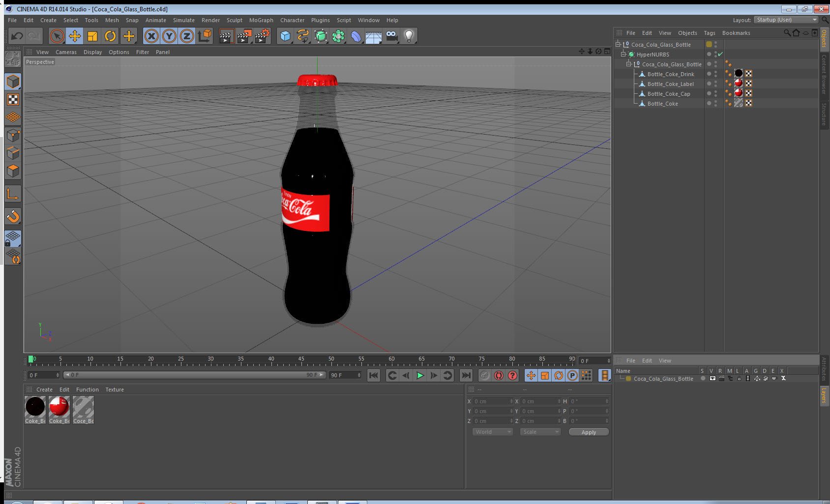Collapse top Coca_Cola_Glass_Bottle node

618,44
